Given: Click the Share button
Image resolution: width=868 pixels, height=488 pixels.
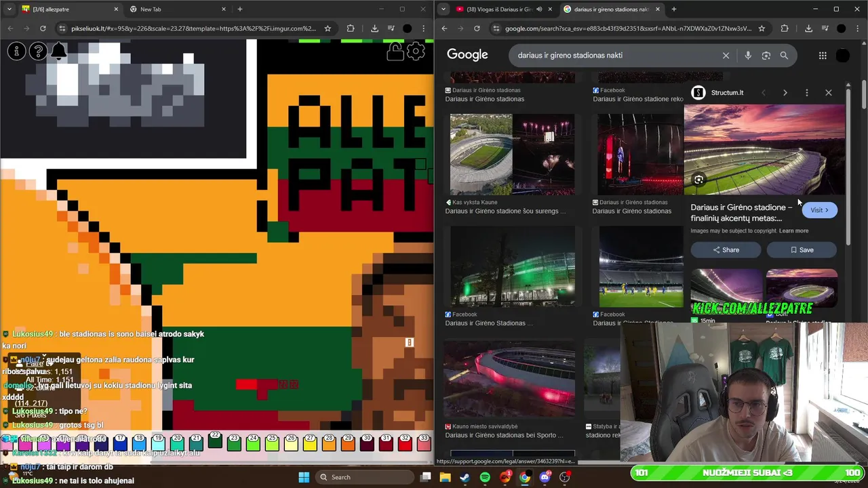Looking at the screenshot, I should 726,250.
